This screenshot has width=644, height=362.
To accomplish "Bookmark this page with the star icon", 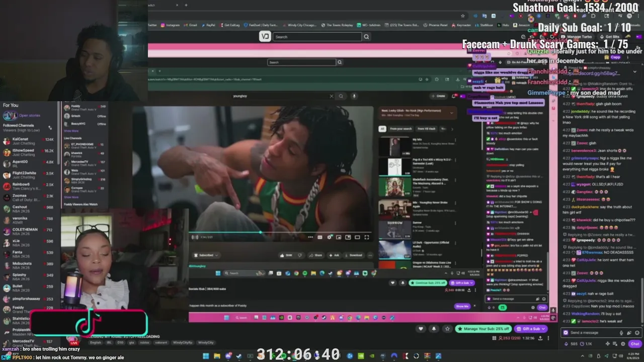I will coord(463,16).
